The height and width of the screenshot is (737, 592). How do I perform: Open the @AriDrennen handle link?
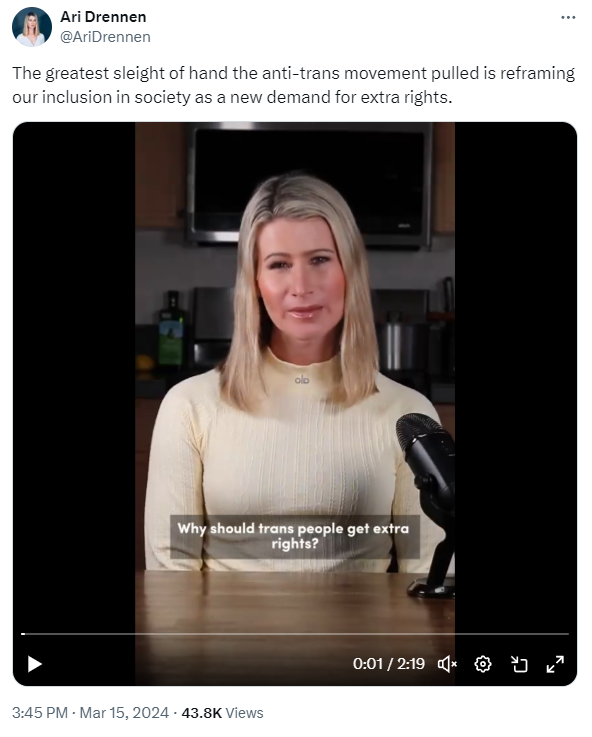[x=105, y=37]
